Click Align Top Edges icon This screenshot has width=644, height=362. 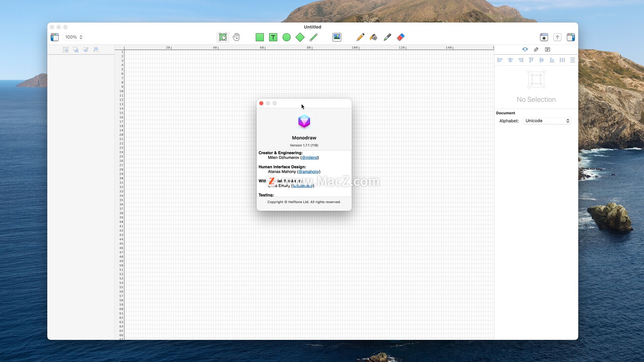click(x=531, y=60)
